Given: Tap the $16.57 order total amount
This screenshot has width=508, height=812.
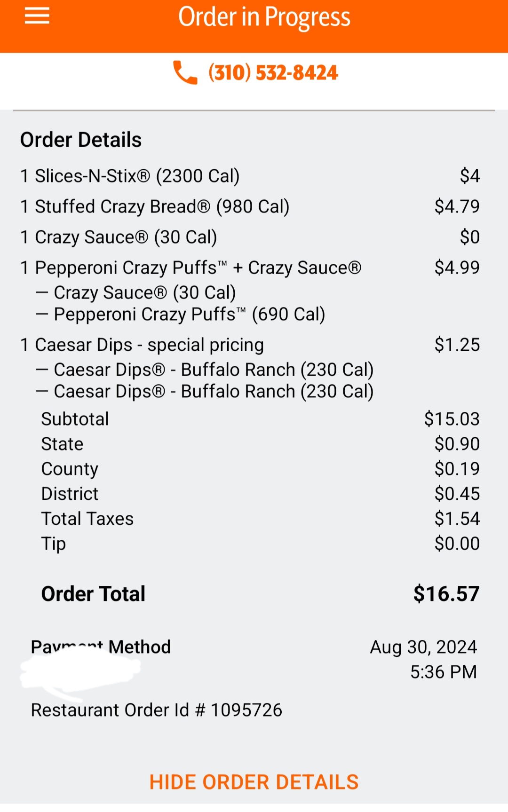Looking at the screenshot, I should (446, 594).
